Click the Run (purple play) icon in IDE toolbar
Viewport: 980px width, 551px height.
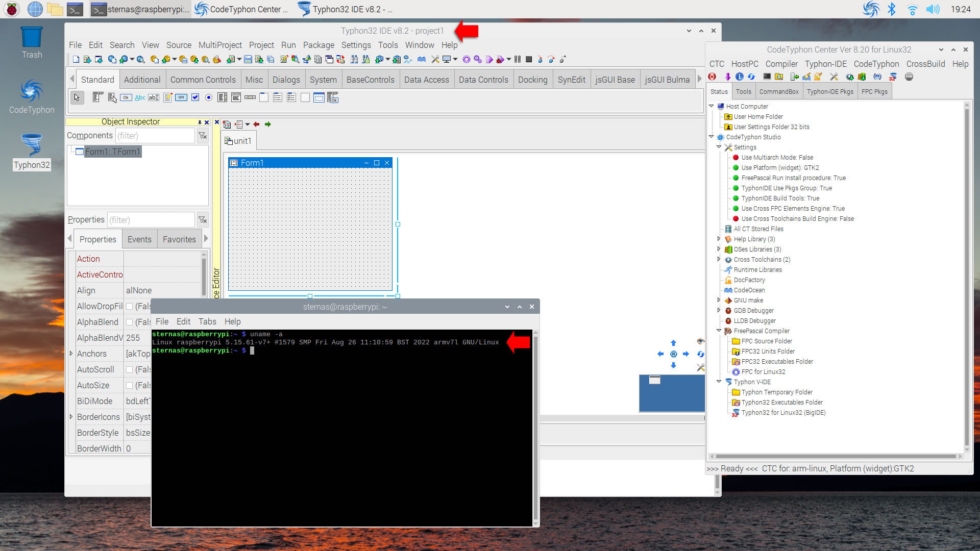point(489,60)
